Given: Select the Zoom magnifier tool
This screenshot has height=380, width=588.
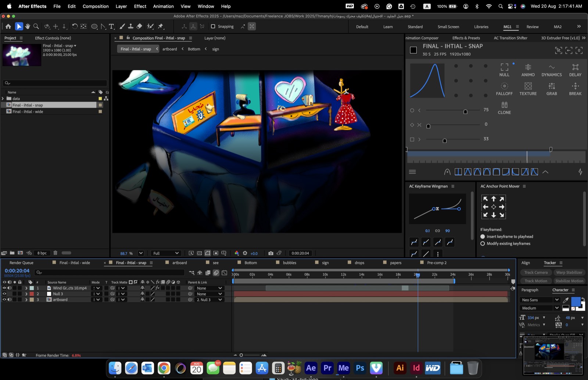Looking at the screenshot, I should click(x=36, y=26).
